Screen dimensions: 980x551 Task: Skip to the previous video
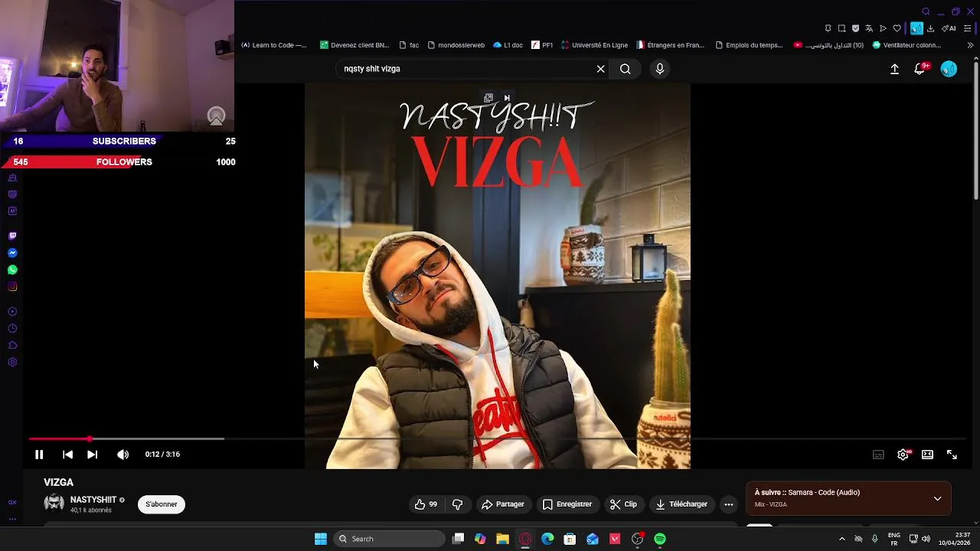(67, 455)
